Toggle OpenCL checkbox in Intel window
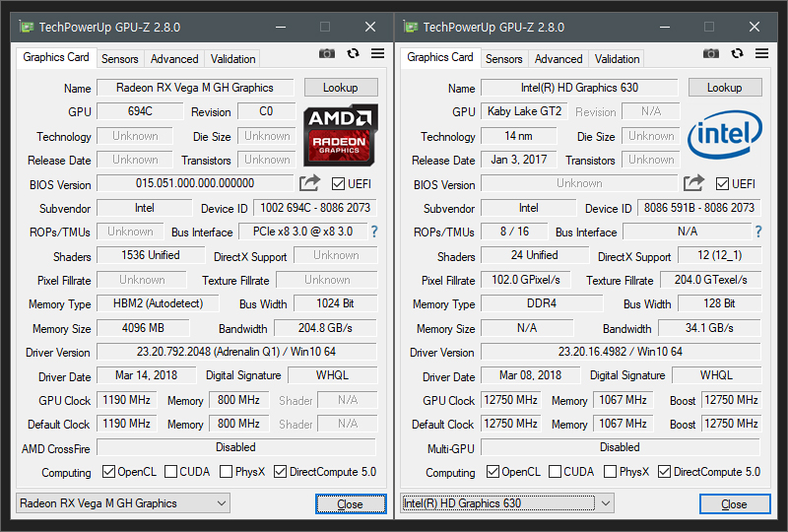This screenshot has height=532, width=788. 492,472
